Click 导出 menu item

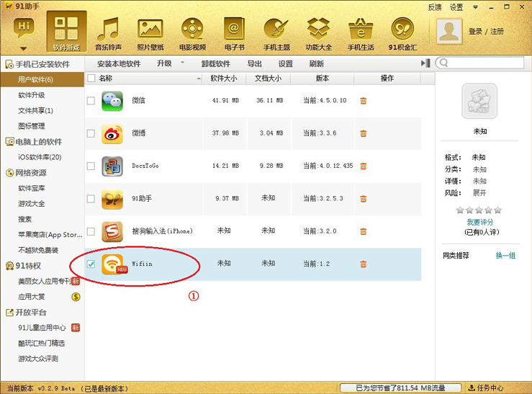coord(254,63)
